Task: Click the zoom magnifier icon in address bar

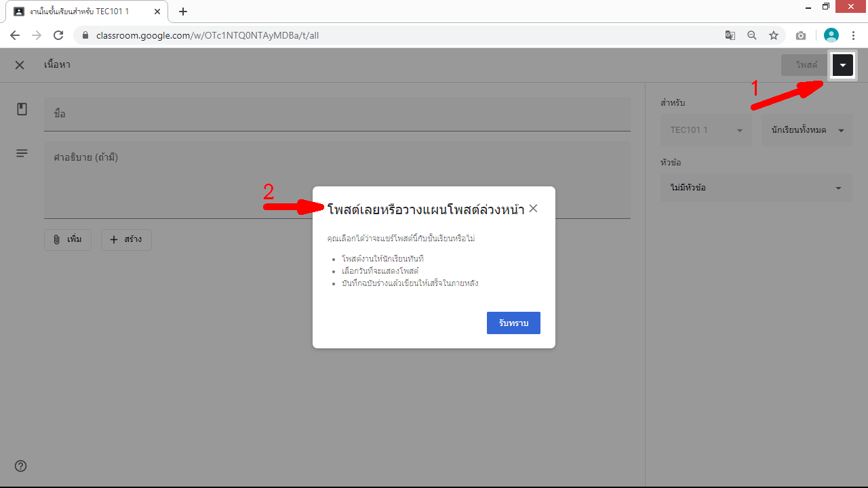Action: click(x=752, y=35)
